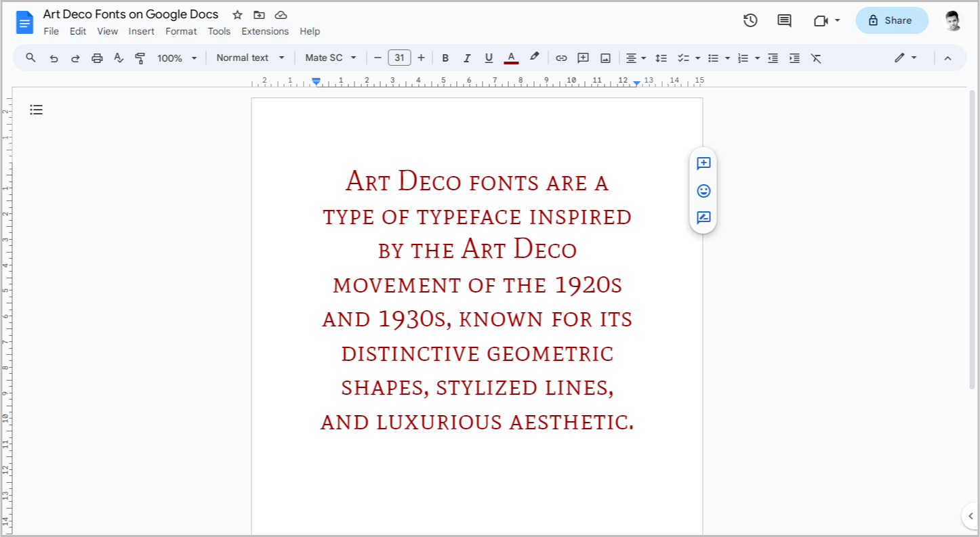Open spelling and grammar check
Screen dimensions: 980x537
pos(119,58)
